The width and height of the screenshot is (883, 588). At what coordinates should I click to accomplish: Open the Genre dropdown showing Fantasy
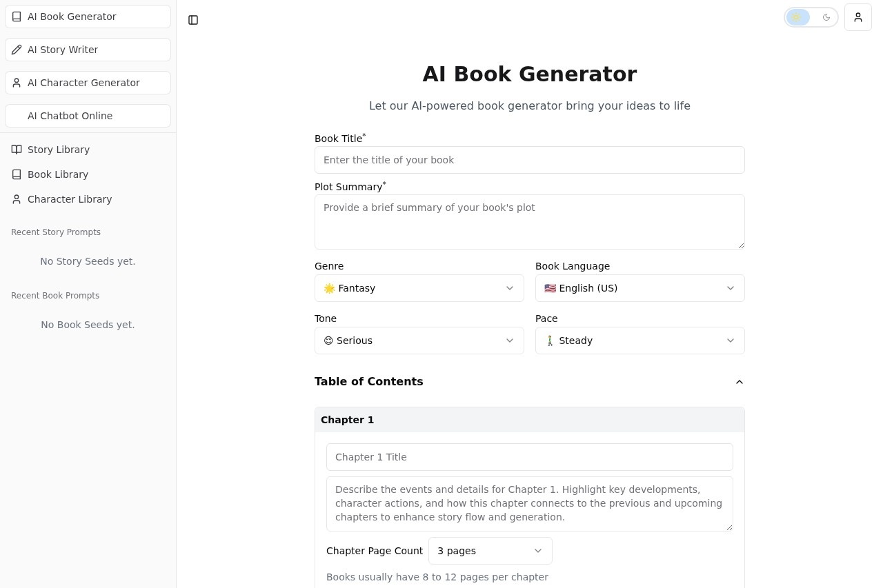(x=419, y=288)
